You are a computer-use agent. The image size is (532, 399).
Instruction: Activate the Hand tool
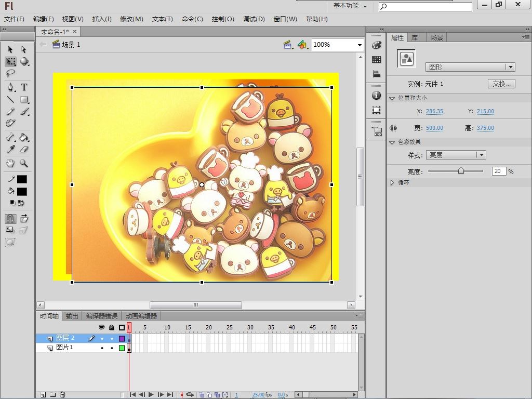[x=10, y=163]
